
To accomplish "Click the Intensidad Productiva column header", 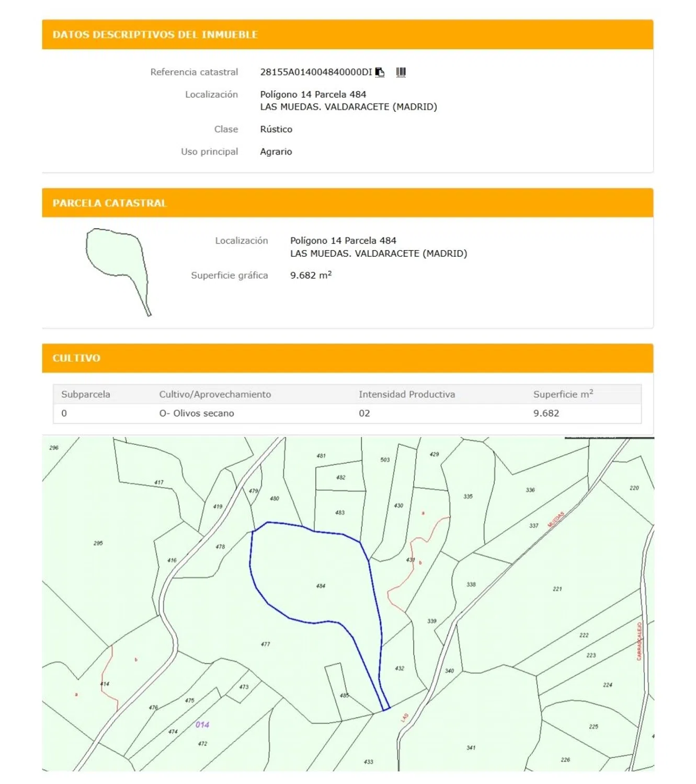I will pos(406,395).
